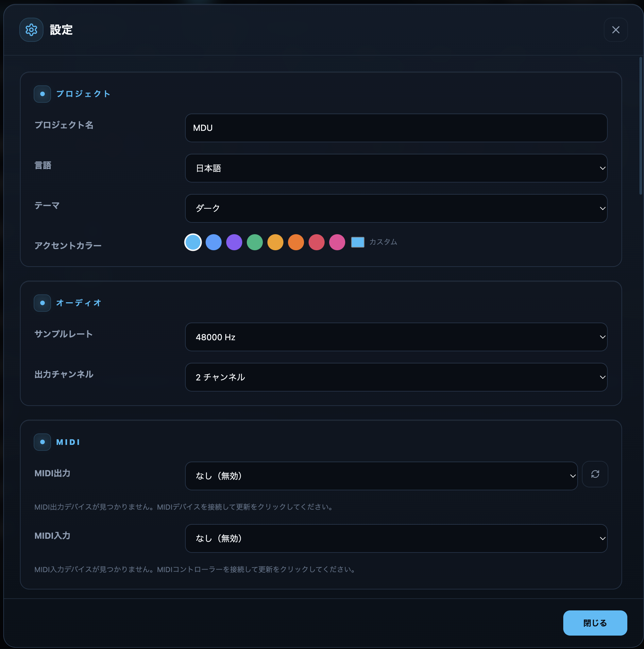Click the MIDI出力 not-found hint text
This screenshot has height=649, width=644.
(184, 507)
